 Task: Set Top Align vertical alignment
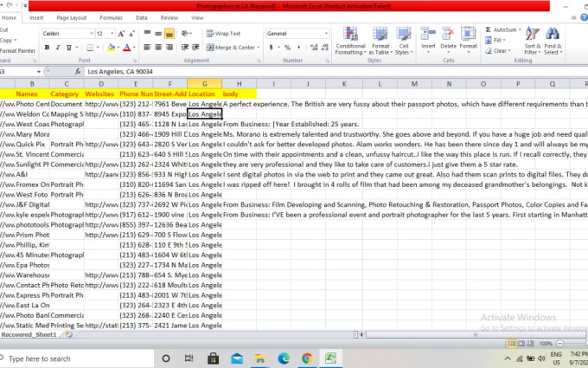click(147, 34)
